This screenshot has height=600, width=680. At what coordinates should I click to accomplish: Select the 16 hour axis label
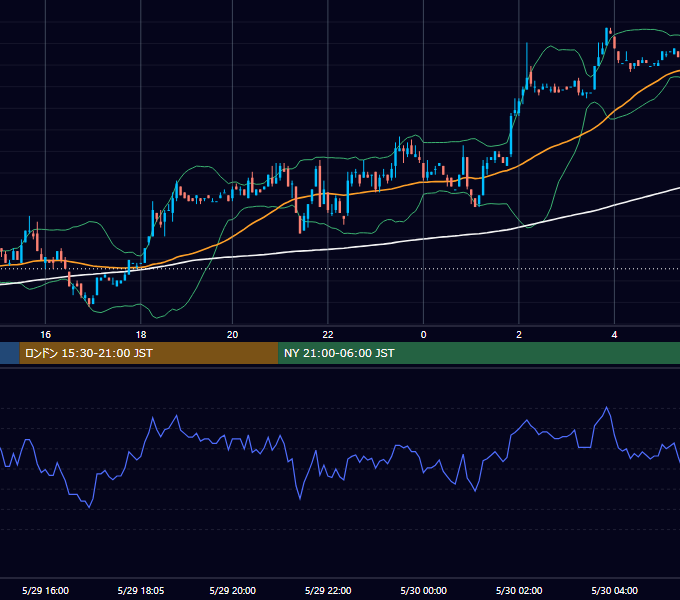coord(46,335)
